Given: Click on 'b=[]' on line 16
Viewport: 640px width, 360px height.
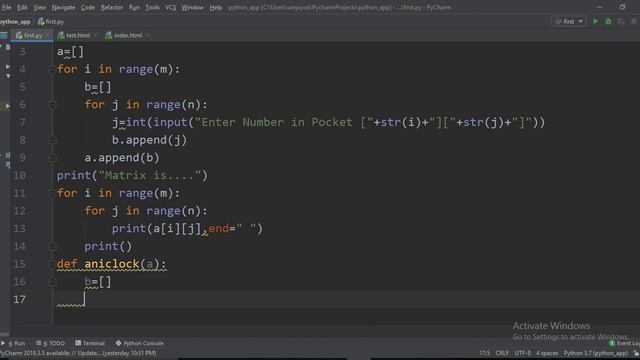Looking at the screenshot, I should pos(98,282).
